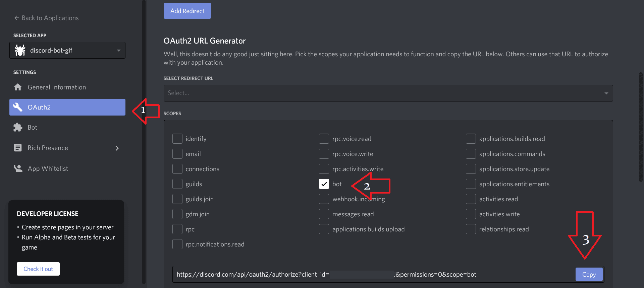
Task: Enable the activities.read scope checkbox
Action: 471,199
